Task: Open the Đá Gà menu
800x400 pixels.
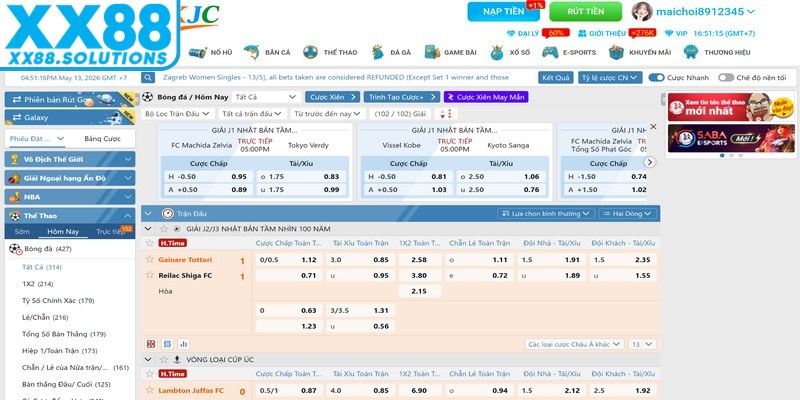Action: [391, 52]
